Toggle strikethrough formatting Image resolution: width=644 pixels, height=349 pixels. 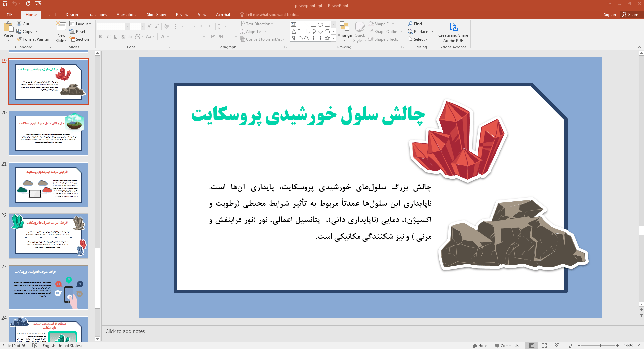point(130,37)
